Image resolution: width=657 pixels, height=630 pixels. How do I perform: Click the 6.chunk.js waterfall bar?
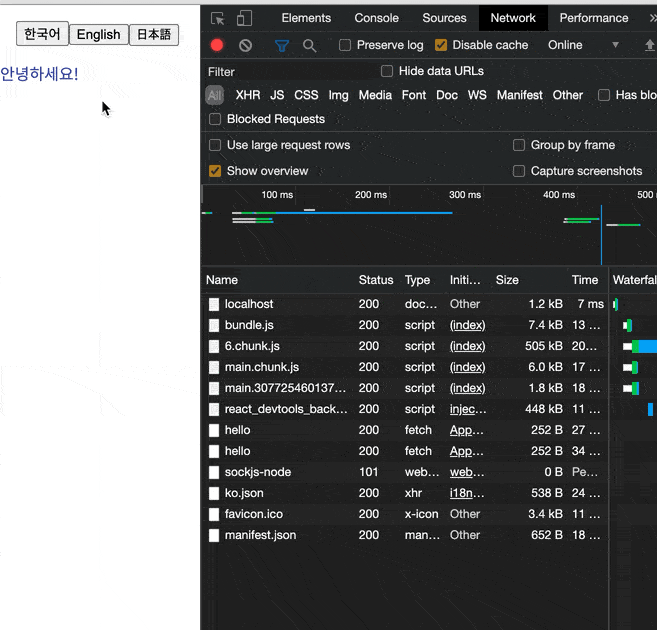tap(640, 346)
